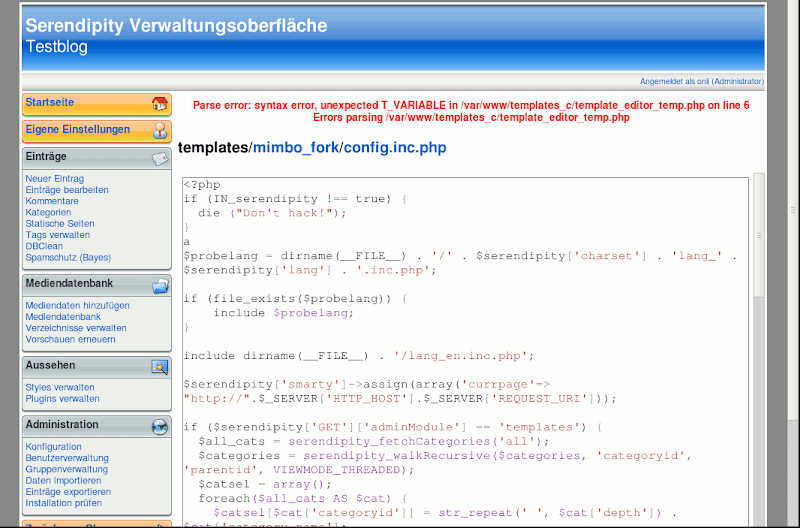Click the house icon on Startseite
The height and width of the screenshot is (528, 800).
pyautogui.click(x=160, y=104)
